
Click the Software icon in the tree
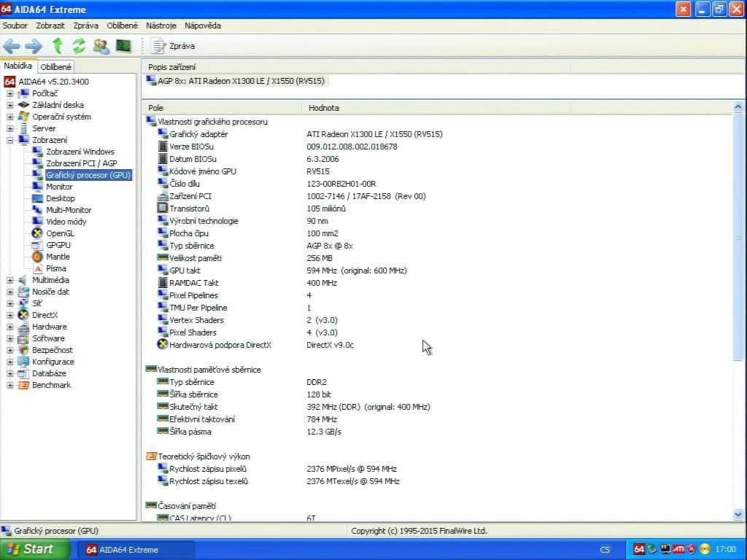[23, 338]
